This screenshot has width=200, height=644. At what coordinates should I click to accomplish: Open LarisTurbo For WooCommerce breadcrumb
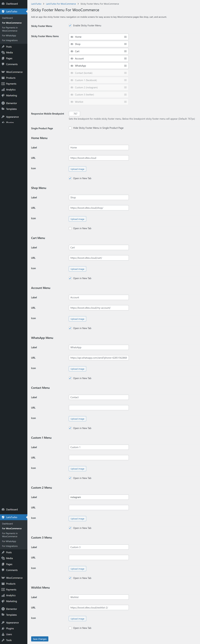[x=61, y=4]
